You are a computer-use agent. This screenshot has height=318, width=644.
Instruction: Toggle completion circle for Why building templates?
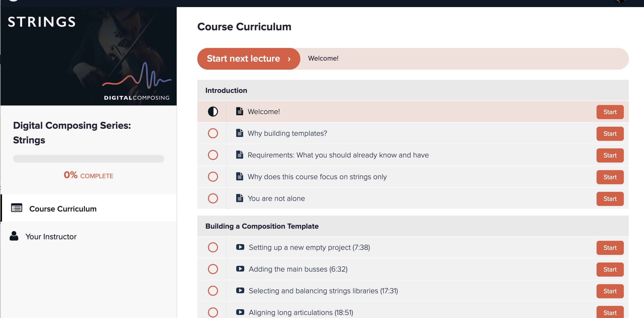point(213,133)
